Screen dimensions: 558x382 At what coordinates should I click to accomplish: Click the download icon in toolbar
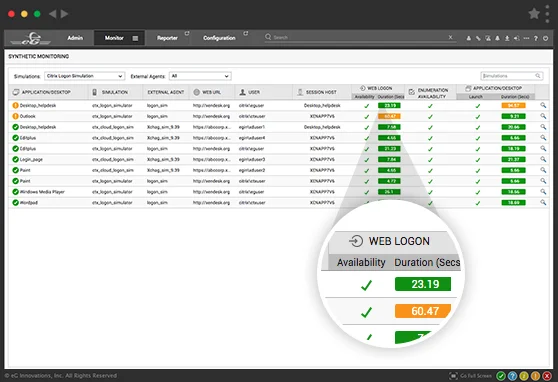click(507, 38)
